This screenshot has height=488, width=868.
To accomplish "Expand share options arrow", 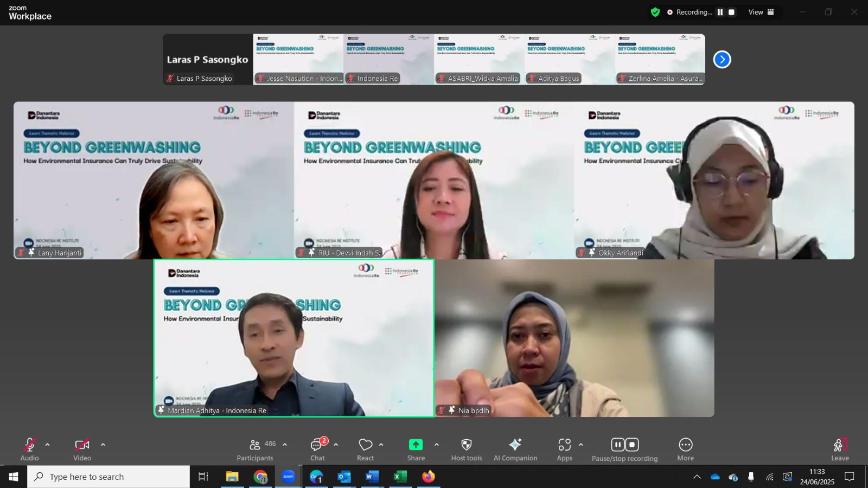I will (x=437, y=445).
